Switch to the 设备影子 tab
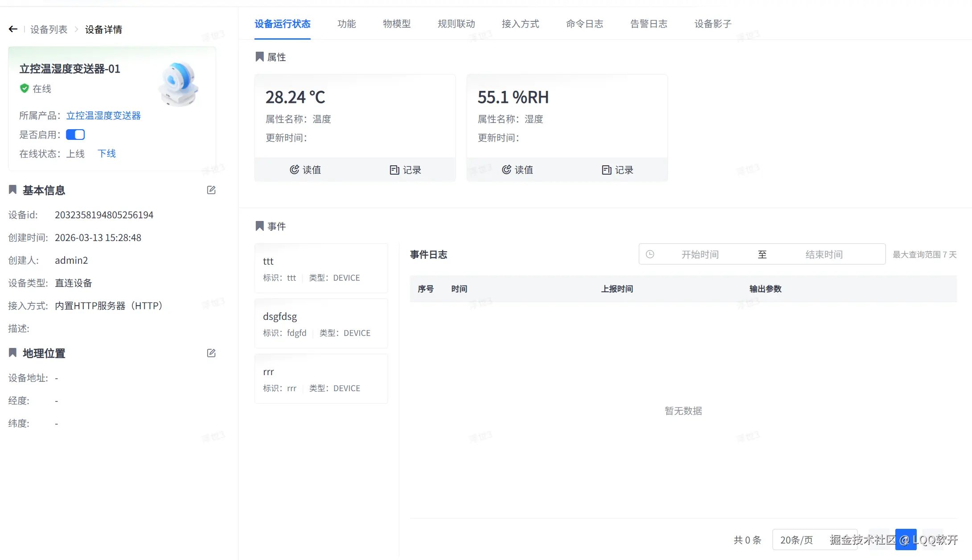Screen dimensions: 972x560 (x=713, y=24)
